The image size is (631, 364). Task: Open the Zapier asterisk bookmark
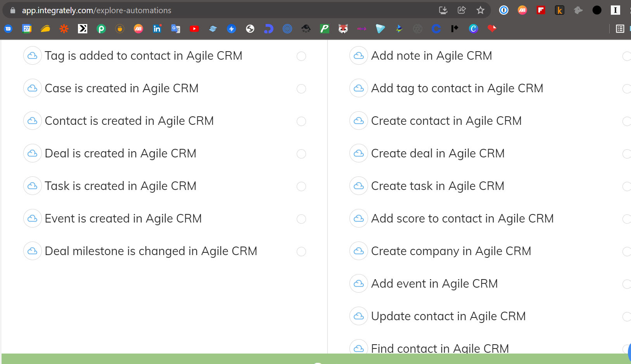click(64, 29)
